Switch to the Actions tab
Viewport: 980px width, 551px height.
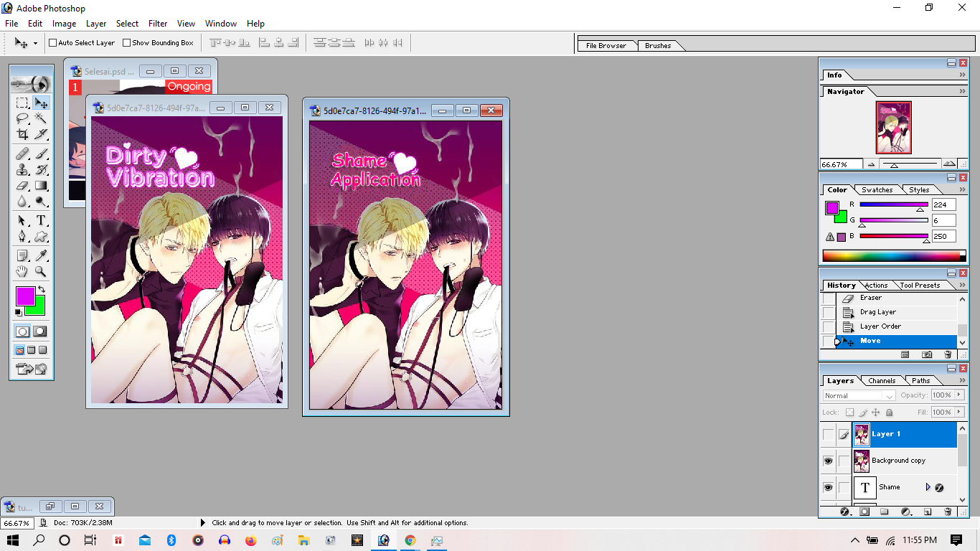pyautogui.click(x=876, y=286)
